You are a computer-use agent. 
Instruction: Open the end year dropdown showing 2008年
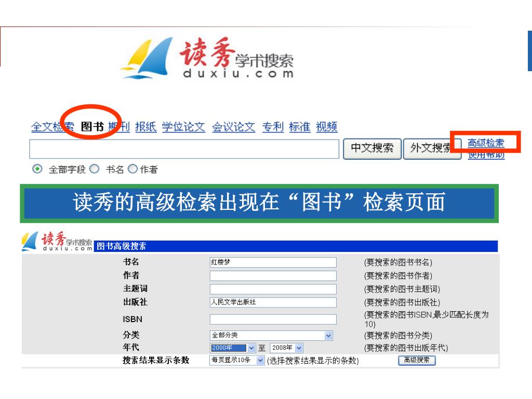(x=286, y=348)
